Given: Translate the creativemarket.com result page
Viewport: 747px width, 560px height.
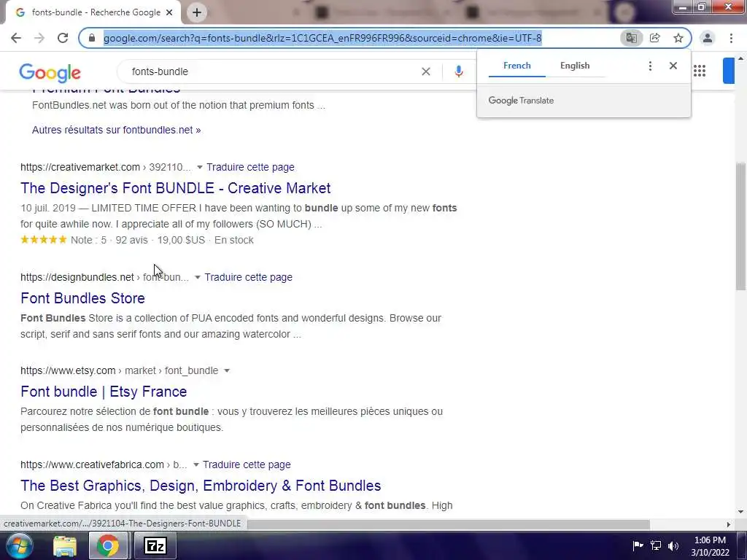Looking at the screenshot, I should click(x=251, y=167).
